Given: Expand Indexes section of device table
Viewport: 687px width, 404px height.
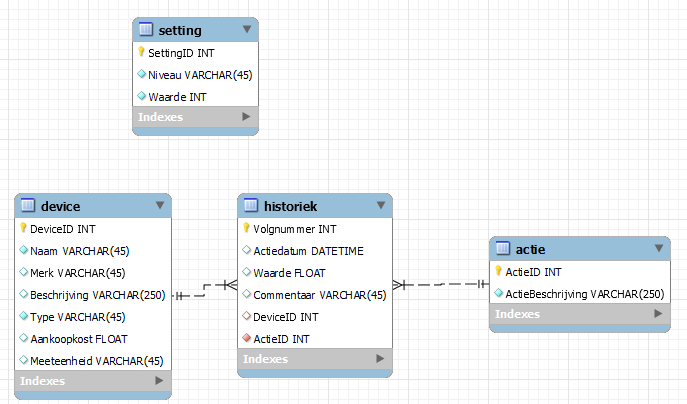Looking at the screenshot, I should tap(159, 381).
